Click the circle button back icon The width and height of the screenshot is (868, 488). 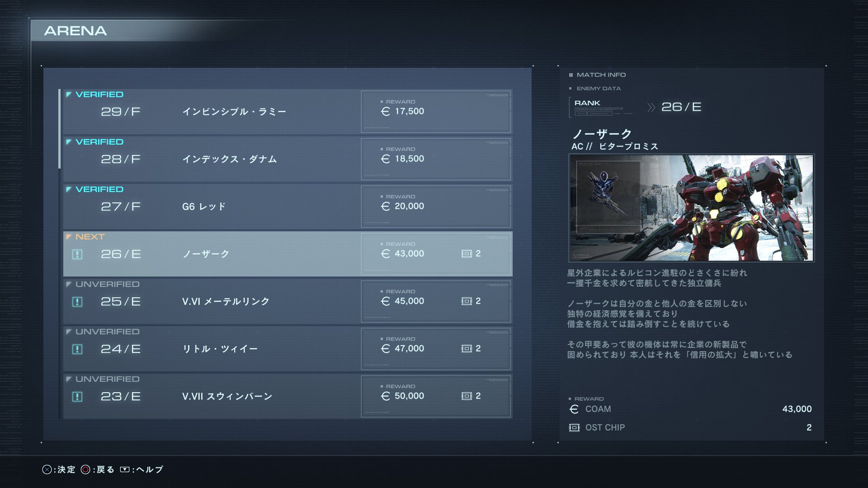(85, 469)
